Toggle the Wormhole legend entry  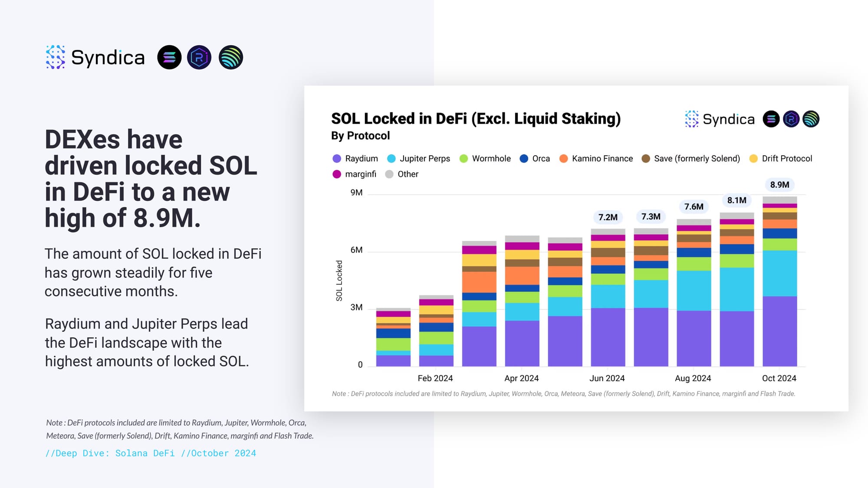[485, 159]
